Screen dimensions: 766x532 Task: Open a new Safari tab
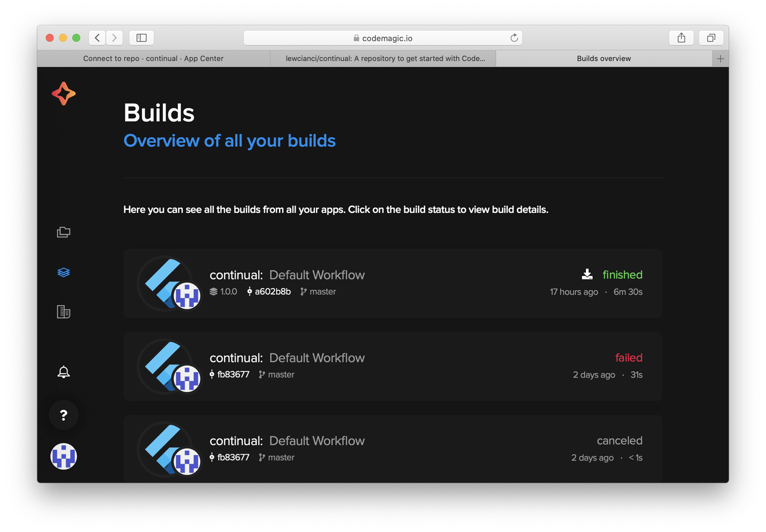(x=720, y=59)
